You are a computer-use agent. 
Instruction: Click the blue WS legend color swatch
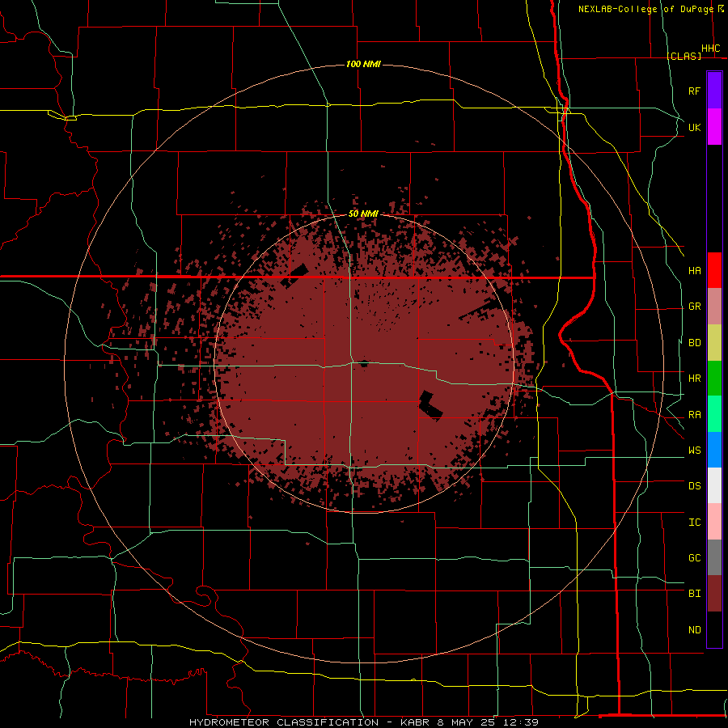point(714,450)
